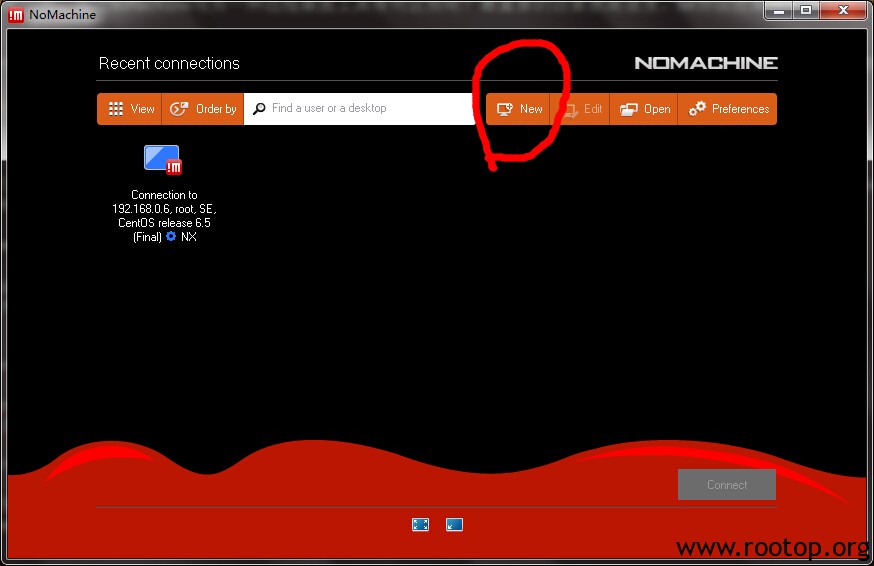Close the NoMachine window
This screenshot has width=874, height=566.
pos(843,11)
